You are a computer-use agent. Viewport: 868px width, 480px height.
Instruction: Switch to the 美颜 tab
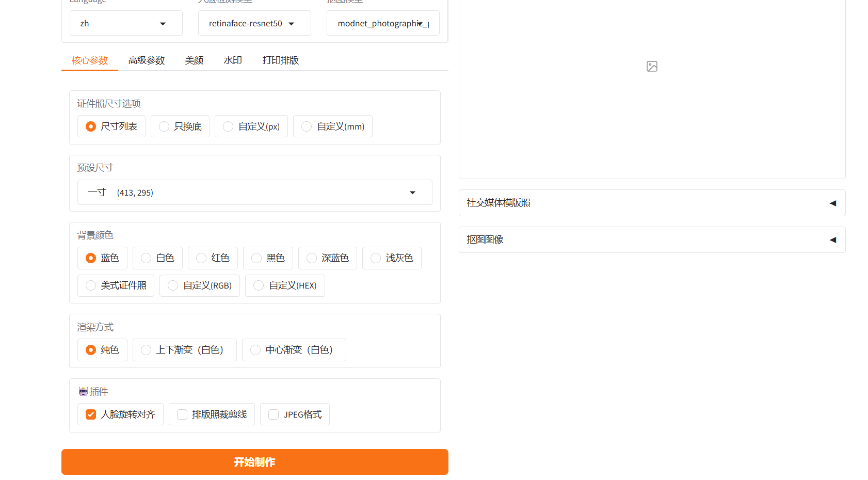pyautogui.click(x=194, y=60)
